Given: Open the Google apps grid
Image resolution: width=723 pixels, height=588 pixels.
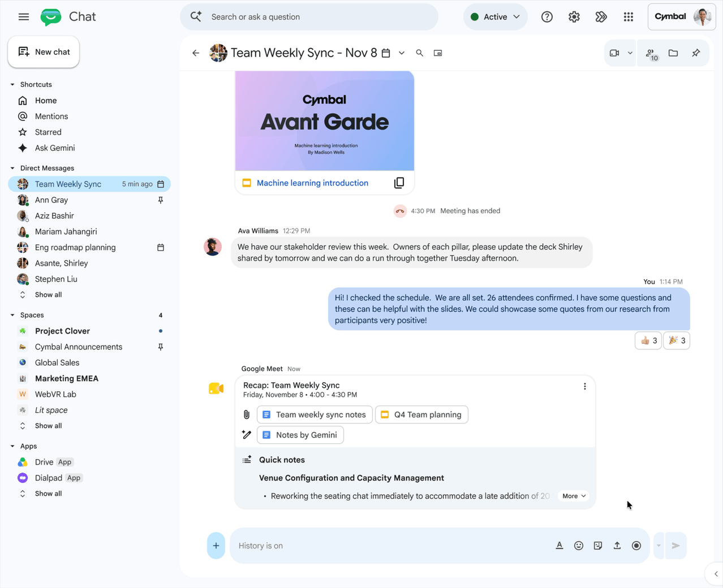Looking at the screenshot, I should click(629, 17).
